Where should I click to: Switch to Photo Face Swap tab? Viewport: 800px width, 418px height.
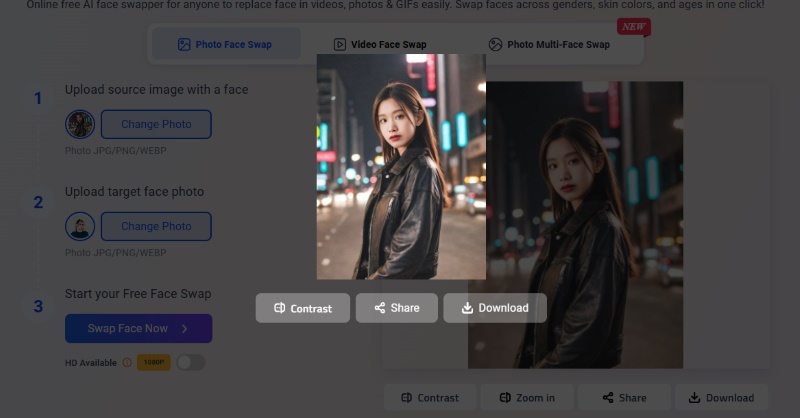pos(226,44)
